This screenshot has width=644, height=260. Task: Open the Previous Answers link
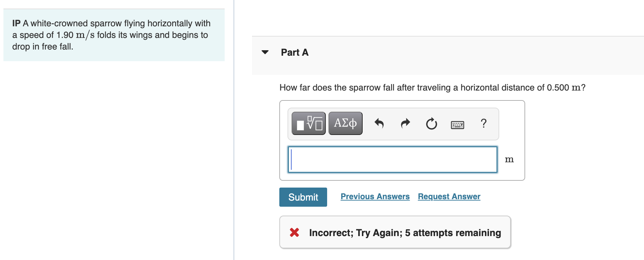pyautogui.click(x=375, y=196)
